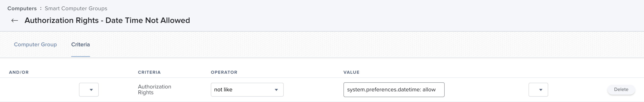Go to Smart Computer Groups breadcrumb
Viewport: 644px width, 102px height.
click(76, 9)
